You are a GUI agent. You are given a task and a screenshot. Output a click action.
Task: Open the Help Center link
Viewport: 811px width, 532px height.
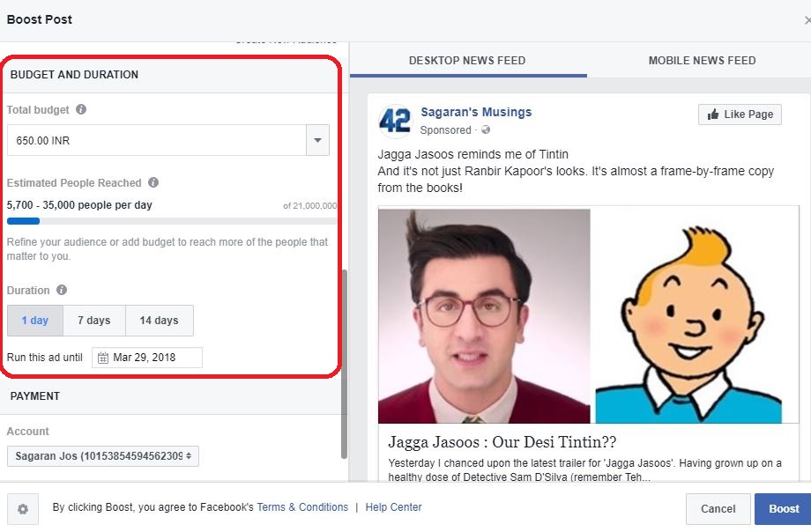[394, 507]
